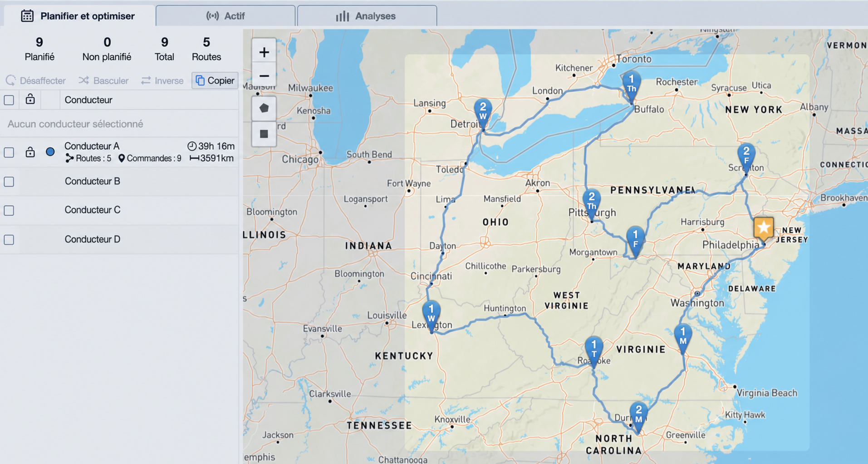This screenshot has height=464, width=868.
Task: Select map pin 1 M in Virginia
Action: pos(682,337)
